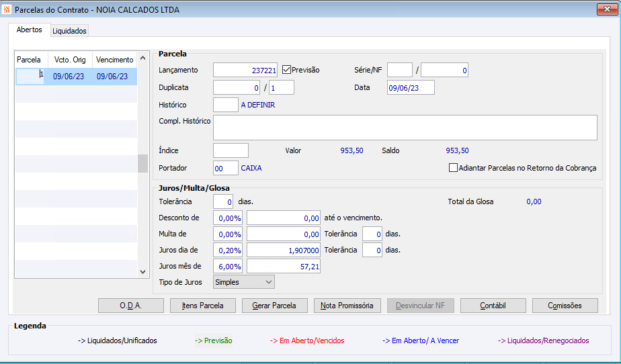
Task: Enable Adiantar Parcelas no Retorno da Cobrança
Action: (453, 168)
